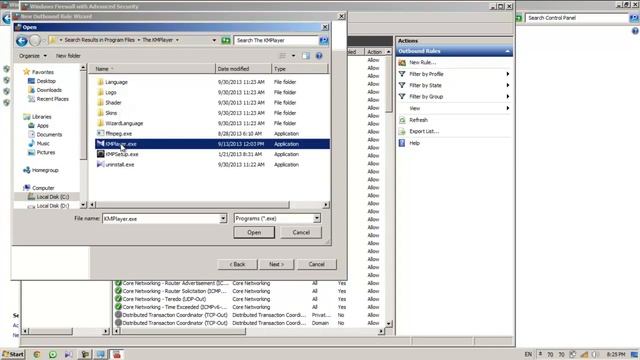The image size is (640, 360).
Task: Open view options dropdown arrow
Action: [x=293, y=56]
